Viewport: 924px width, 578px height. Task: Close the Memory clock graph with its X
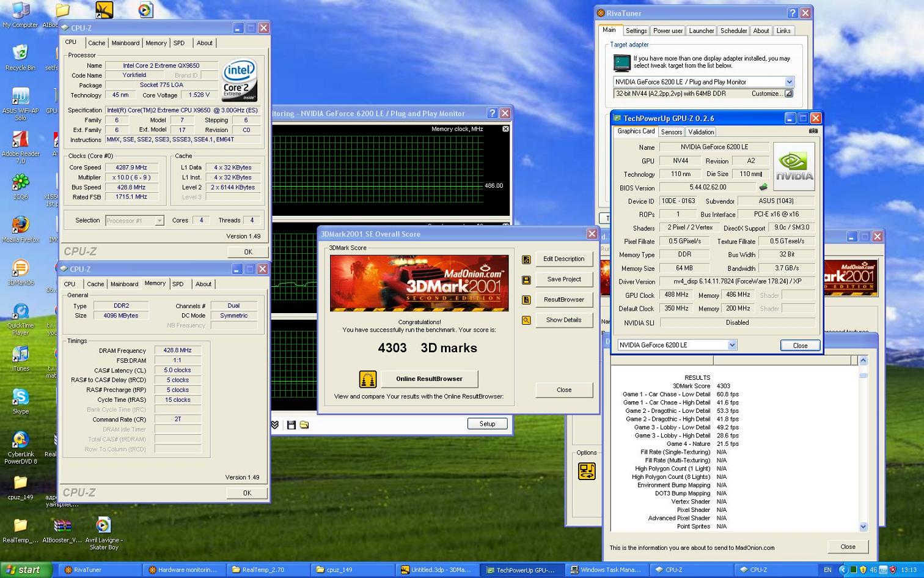tap(505, 129)
